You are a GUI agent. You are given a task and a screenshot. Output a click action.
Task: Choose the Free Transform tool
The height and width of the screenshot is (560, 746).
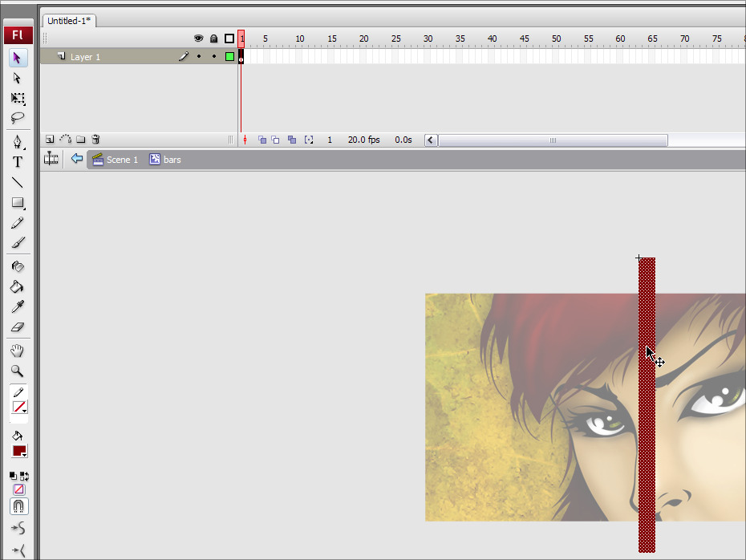(x=18, y=99)
